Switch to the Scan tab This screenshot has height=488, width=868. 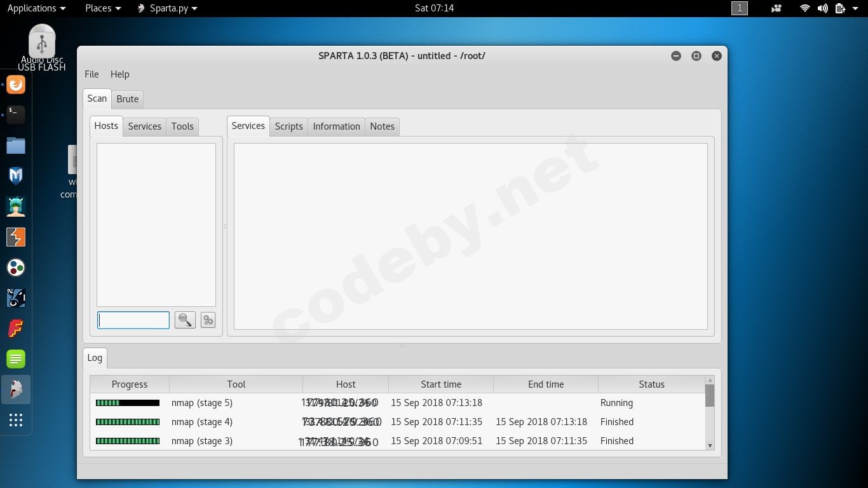click(x=97, y=98)
